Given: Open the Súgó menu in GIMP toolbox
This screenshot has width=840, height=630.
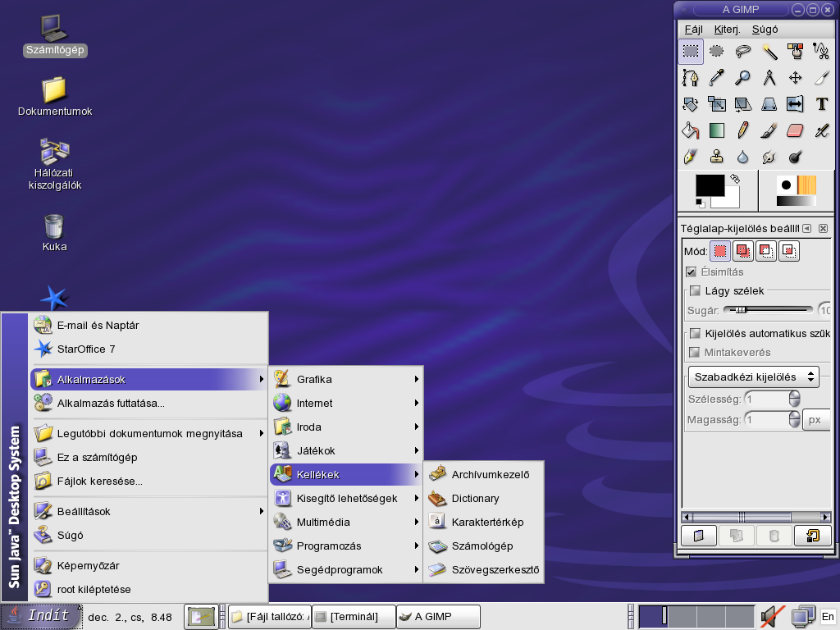Looking at the screenshot, I should 765,30.
